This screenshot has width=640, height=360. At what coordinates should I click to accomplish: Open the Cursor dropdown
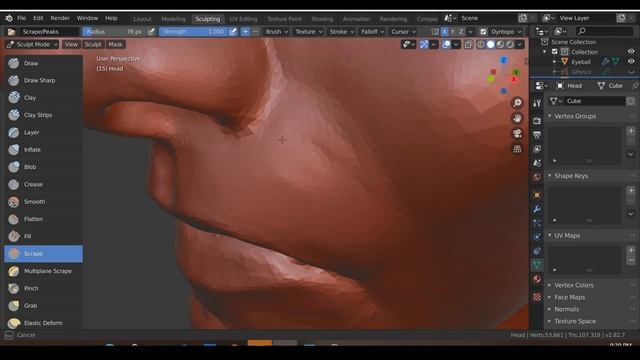tap(403, 32)
